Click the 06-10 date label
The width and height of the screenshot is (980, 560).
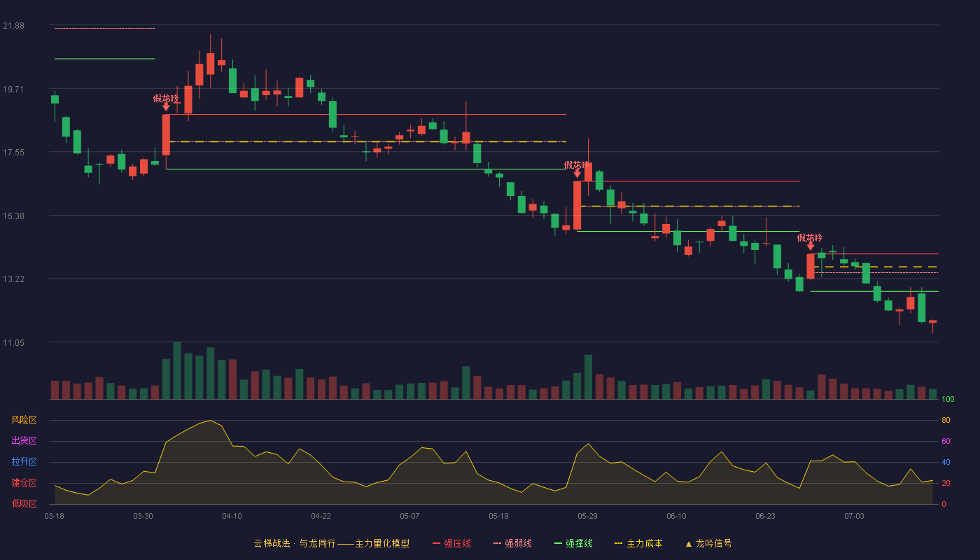click(x=676, y=516)
